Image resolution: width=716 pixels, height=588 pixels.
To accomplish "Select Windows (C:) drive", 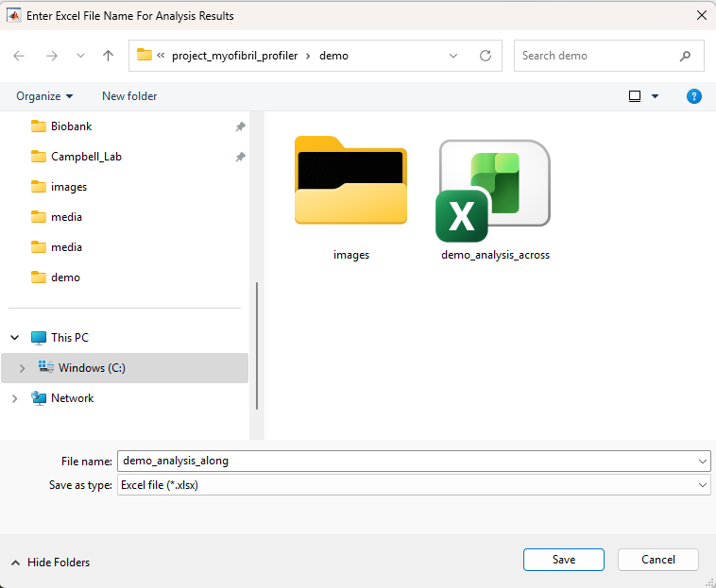I will [92, 368].
